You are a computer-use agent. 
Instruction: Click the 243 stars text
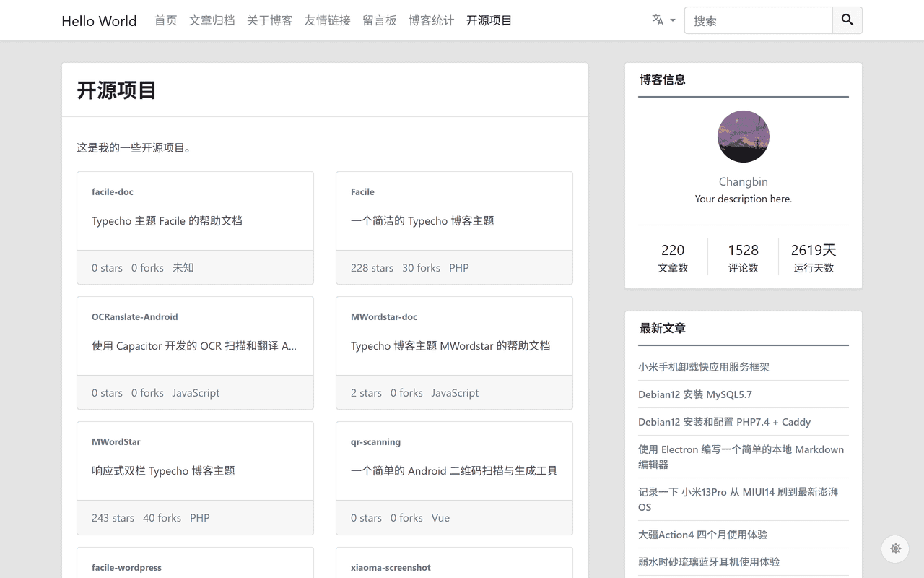[113, 517]
